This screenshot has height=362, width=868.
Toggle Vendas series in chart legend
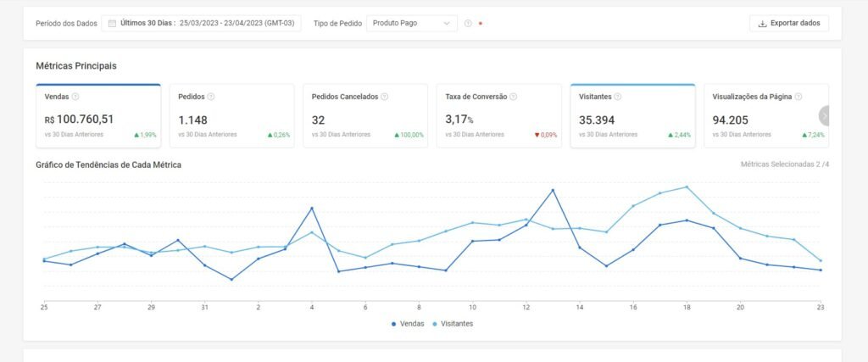407,324
